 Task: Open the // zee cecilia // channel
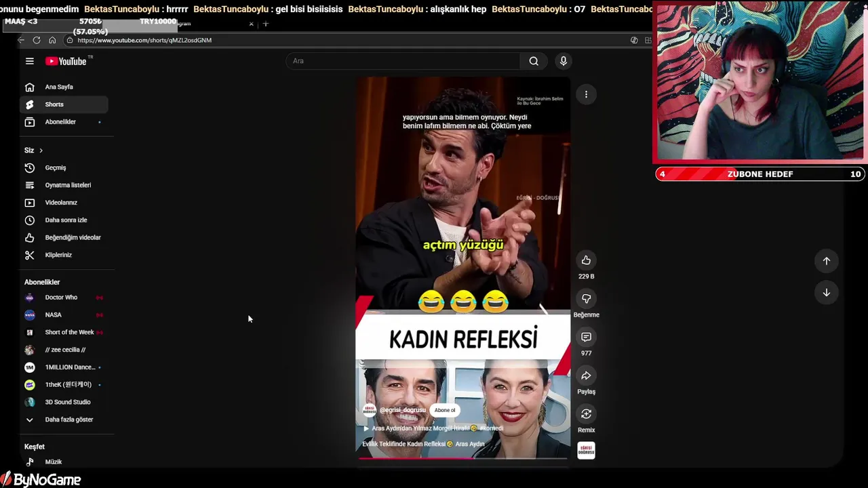(64, 350)
